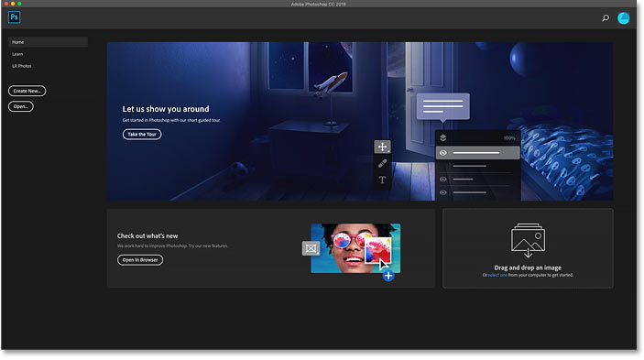The width and height of the screenshot is (644, 360).
Task: Open LR Photos in the sidebar
Action: click(x=21, y=66)
